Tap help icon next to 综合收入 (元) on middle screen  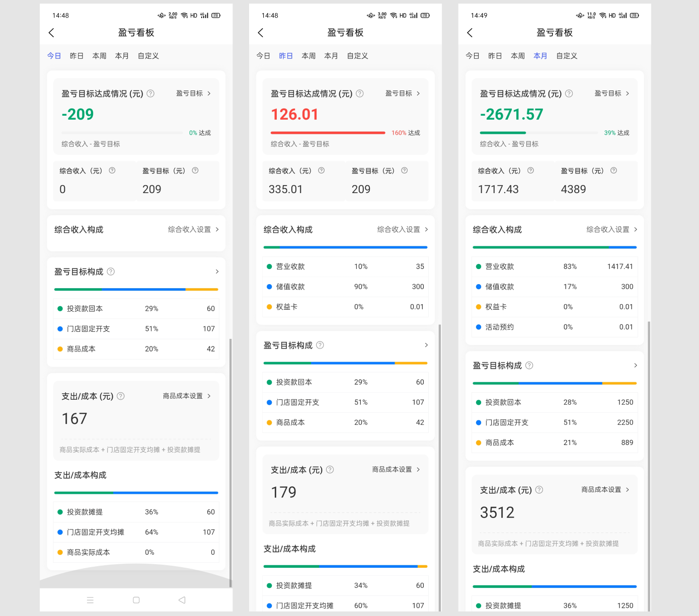(x=321, y=170)
